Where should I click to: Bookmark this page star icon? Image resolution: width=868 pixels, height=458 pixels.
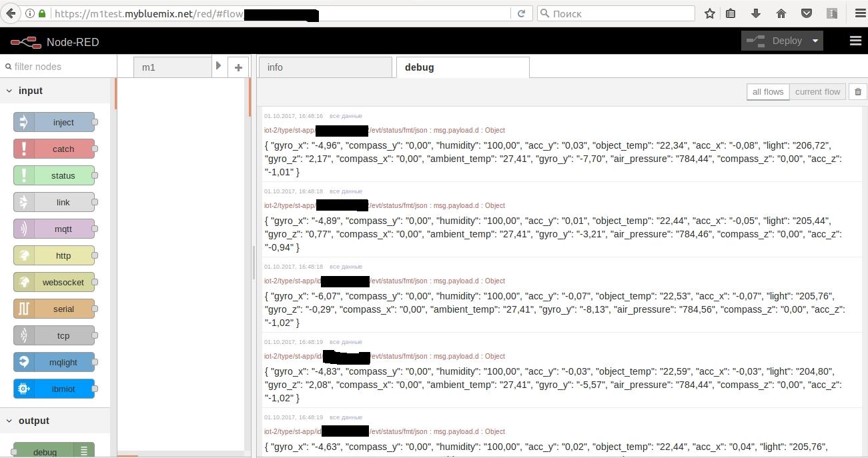[710, 13]
